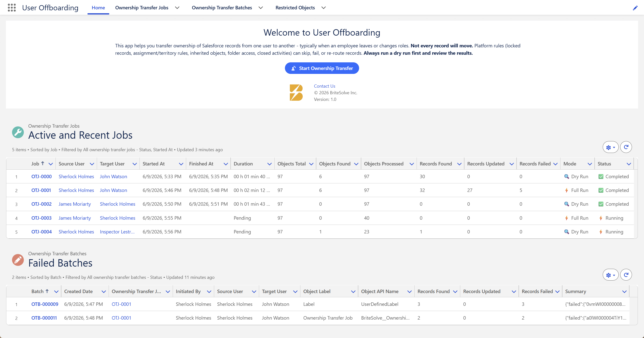Click the Failed Batches pencil icon
The width and height of the screenshot is (644, 338).
(18, 260)
